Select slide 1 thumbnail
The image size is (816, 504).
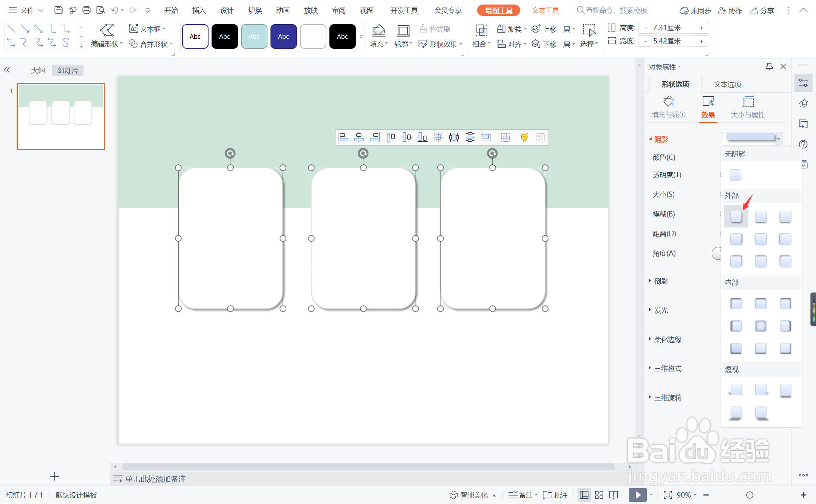tap(61, 116)
